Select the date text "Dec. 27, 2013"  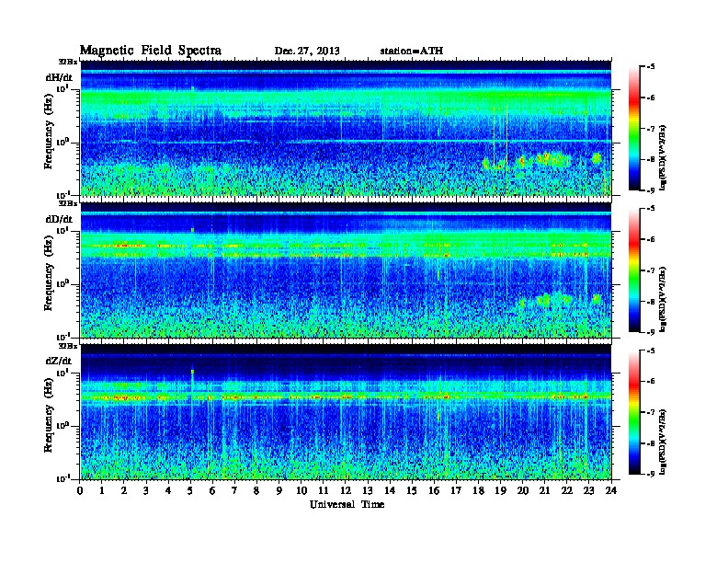(x=307, y=52)
